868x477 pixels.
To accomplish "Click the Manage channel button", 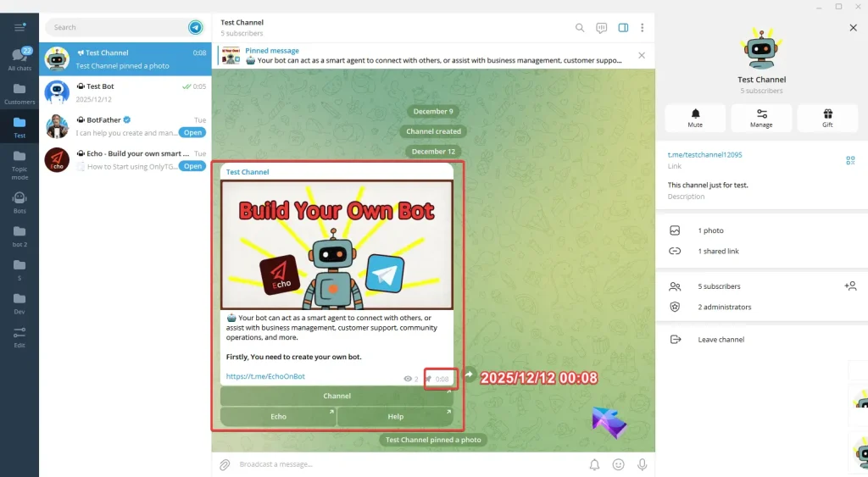I will tap(761, 118).
